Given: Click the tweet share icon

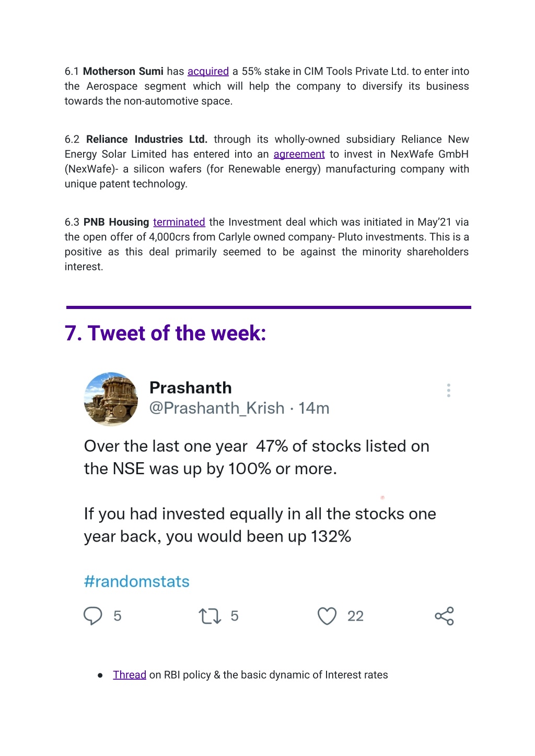Looking at the screenshot, I should [x=445, y=616].
